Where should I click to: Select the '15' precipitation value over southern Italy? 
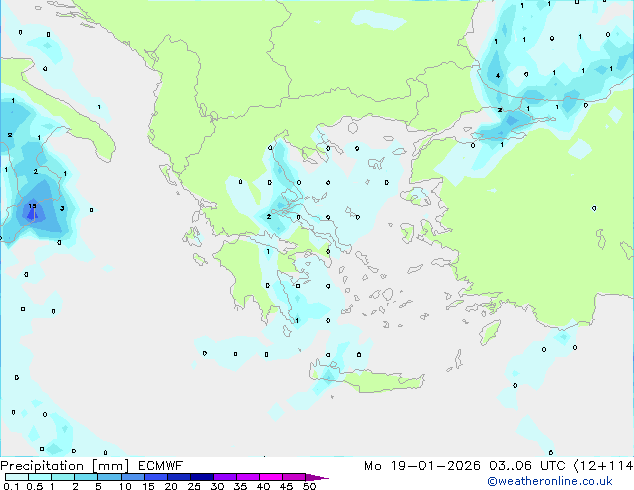(x=32, y=206)
